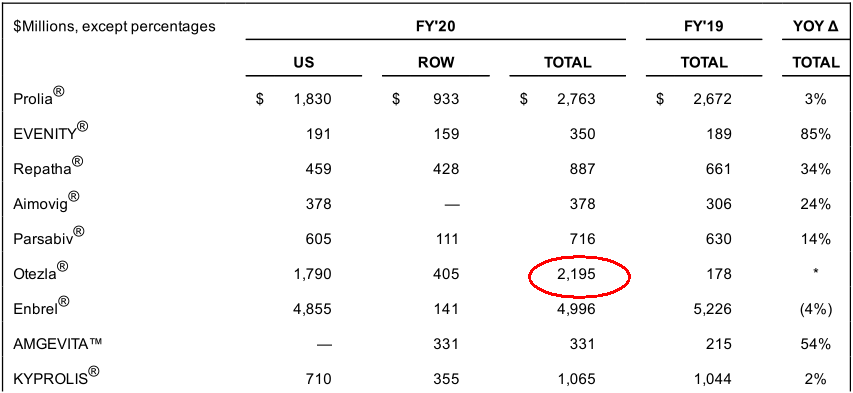Select Aimovig US value 378
This screenshot has height=393, width=853.
click(x=317, y=204)
